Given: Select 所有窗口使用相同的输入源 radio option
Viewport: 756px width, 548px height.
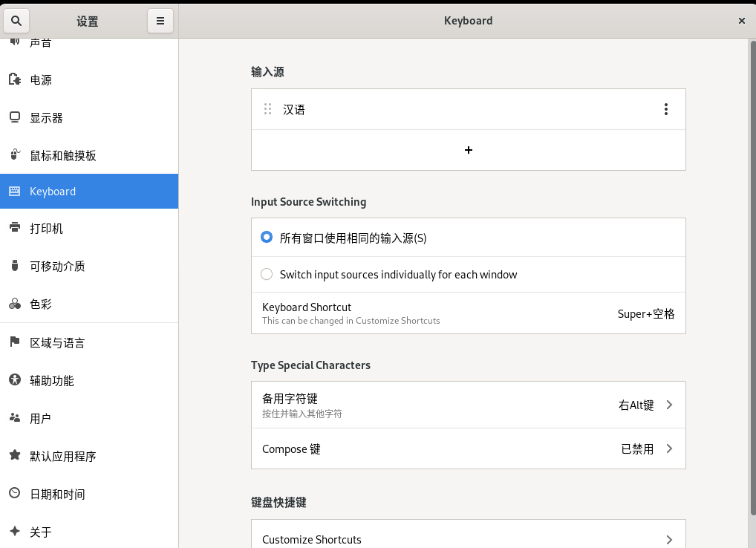Looking at the screenshot, I should pos(267,238).
